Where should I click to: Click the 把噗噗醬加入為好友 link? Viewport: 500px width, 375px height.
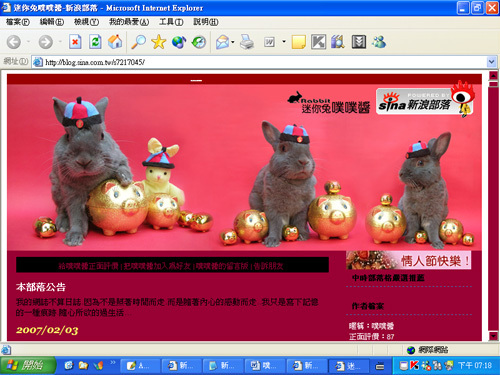pyautogui.click(x=158, y=266)
